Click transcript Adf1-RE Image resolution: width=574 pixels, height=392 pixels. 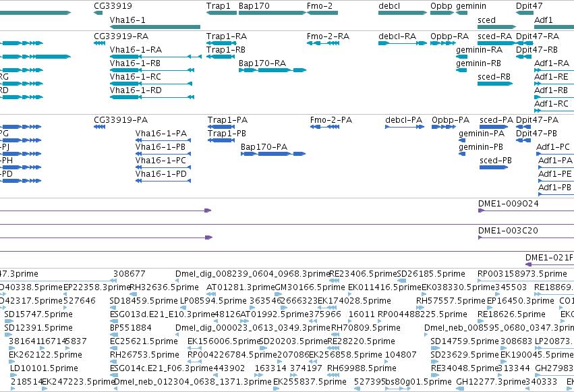click(x=554, y=84)
